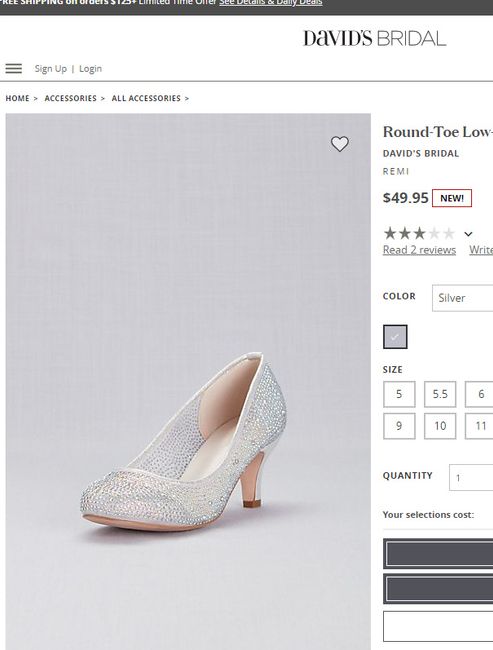
Task: Add shoe to favorites with heart icon
Action: pos(340,144)
